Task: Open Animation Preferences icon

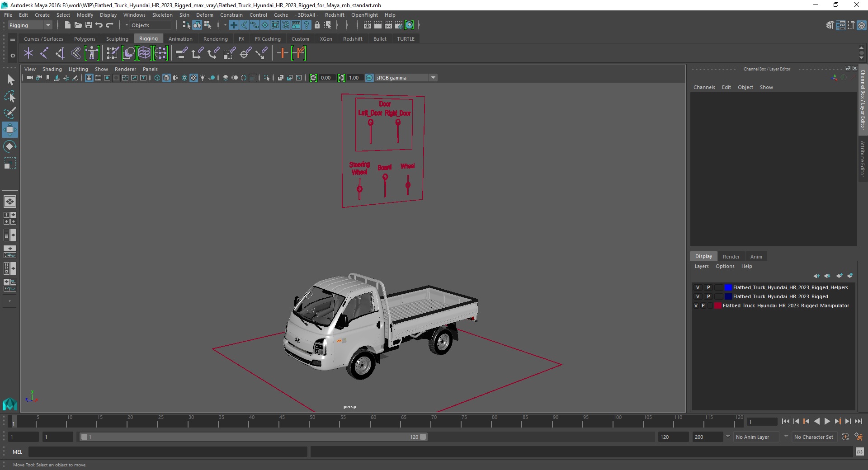Action: click(859, 437)
